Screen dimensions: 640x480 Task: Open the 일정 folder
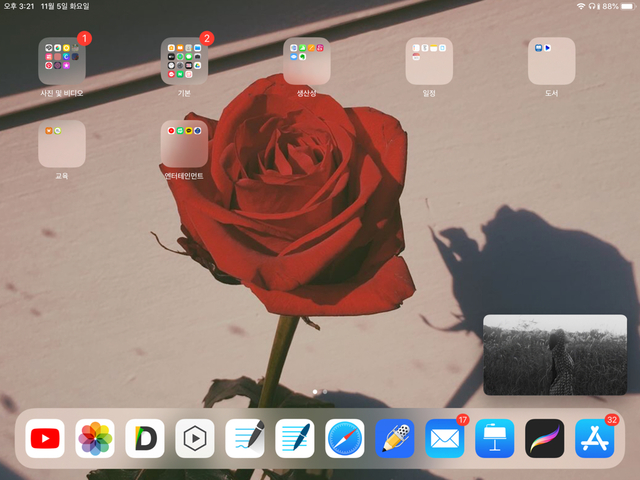point(429,61)
